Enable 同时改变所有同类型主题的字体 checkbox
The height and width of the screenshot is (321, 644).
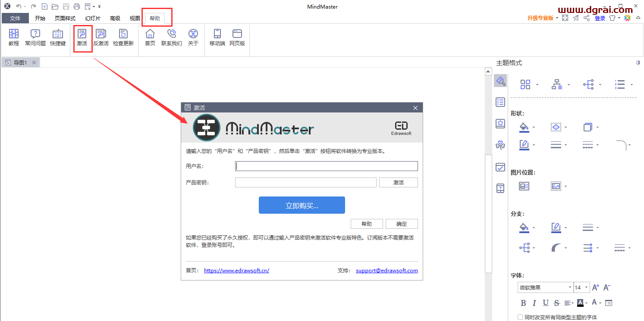coord(520,317)
